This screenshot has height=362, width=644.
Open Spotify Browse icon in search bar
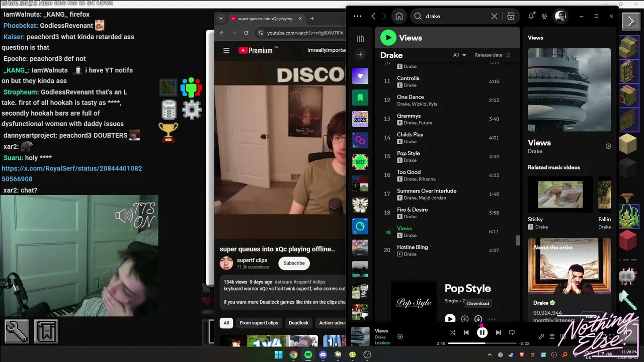pos(511,16)
